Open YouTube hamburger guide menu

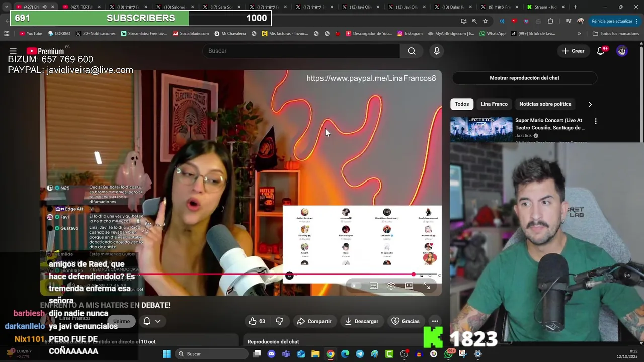coord(13,51)
